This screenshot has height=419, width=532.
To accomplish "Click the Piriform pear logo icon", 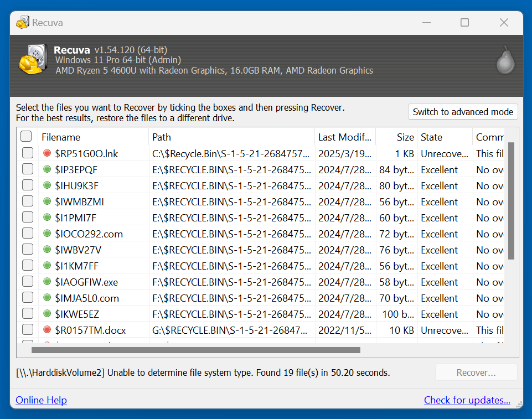I will pos(504,60).
